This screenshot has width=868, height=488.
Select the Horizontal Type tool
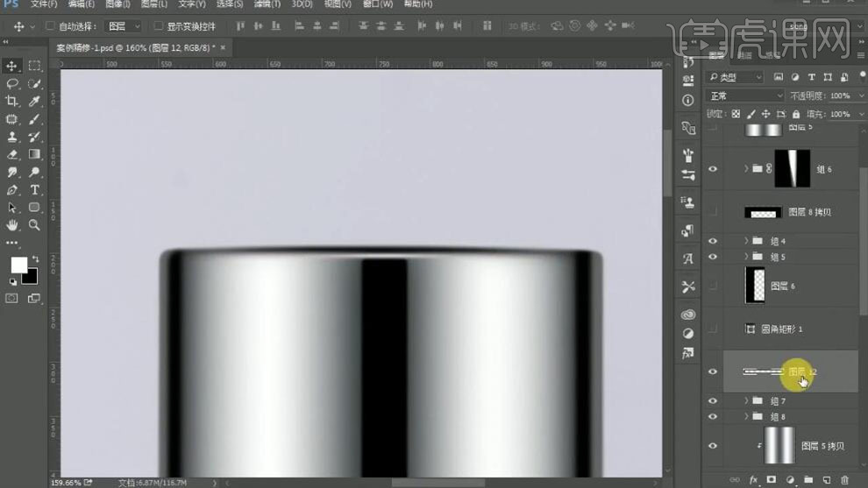pos(34,190)
